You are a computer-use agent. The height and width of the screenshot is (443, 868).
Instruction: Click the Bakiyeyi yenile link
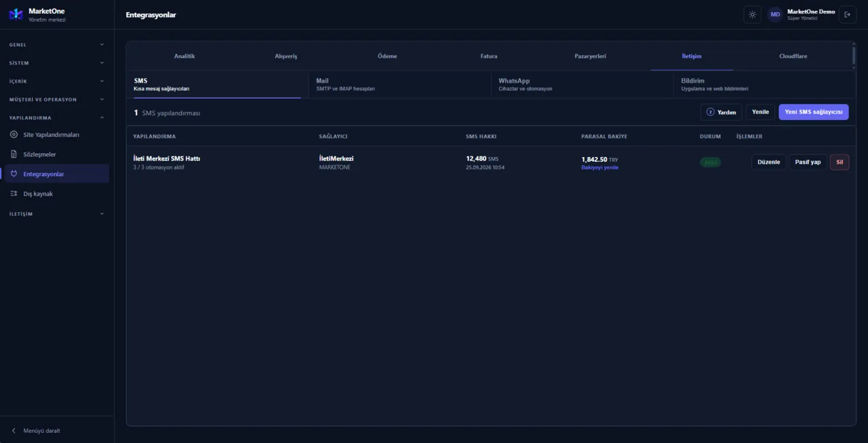point(600,167)
